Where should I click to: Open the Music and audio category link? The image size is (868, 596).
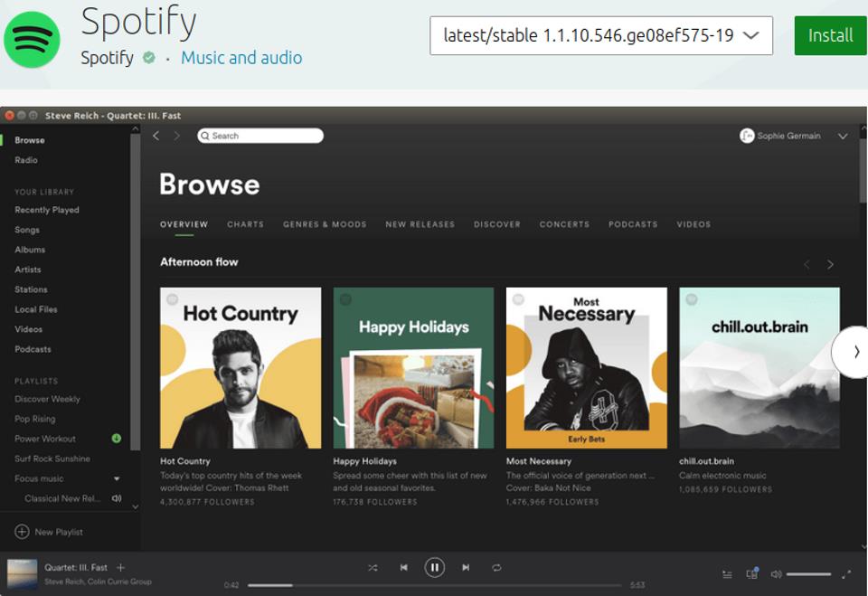(x=241, y=58)
